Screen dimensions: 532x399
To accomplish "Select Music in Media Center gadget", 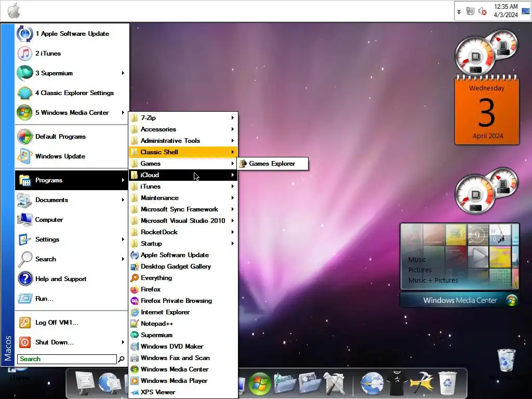I will (417, 260).
